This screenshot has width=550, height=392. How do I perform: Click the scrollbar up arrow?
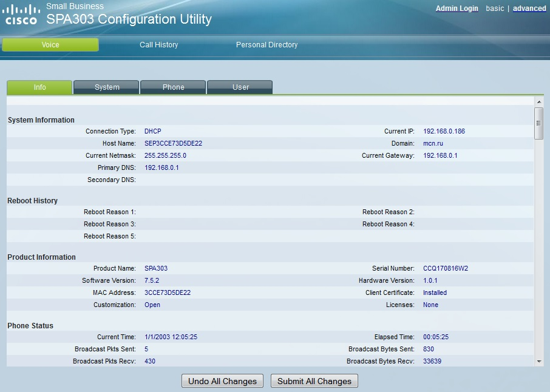coord(539,102)
